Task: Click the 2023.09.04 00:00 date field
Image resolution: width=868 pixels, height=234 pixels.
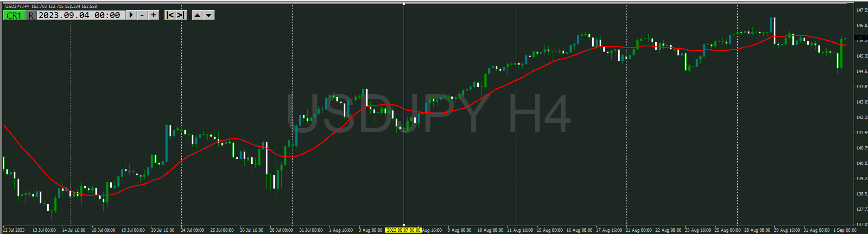Action: click(x=80, y=15)
